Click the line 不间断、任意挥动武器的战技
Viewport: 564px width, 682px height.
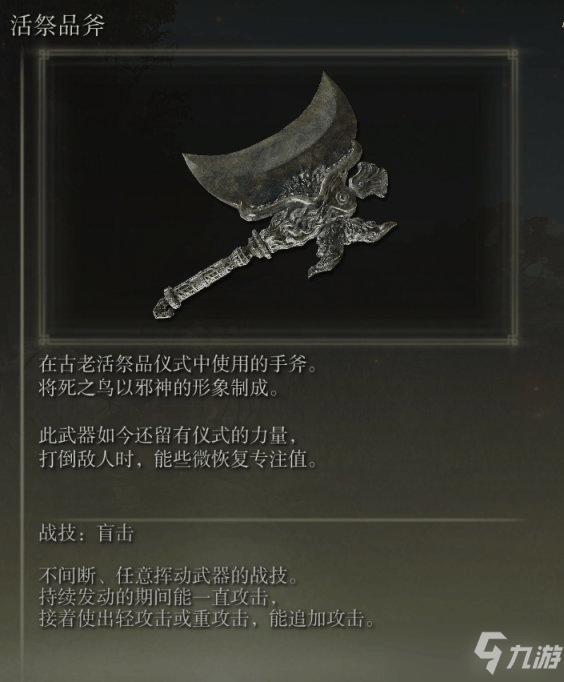click(x=169, y=576)
